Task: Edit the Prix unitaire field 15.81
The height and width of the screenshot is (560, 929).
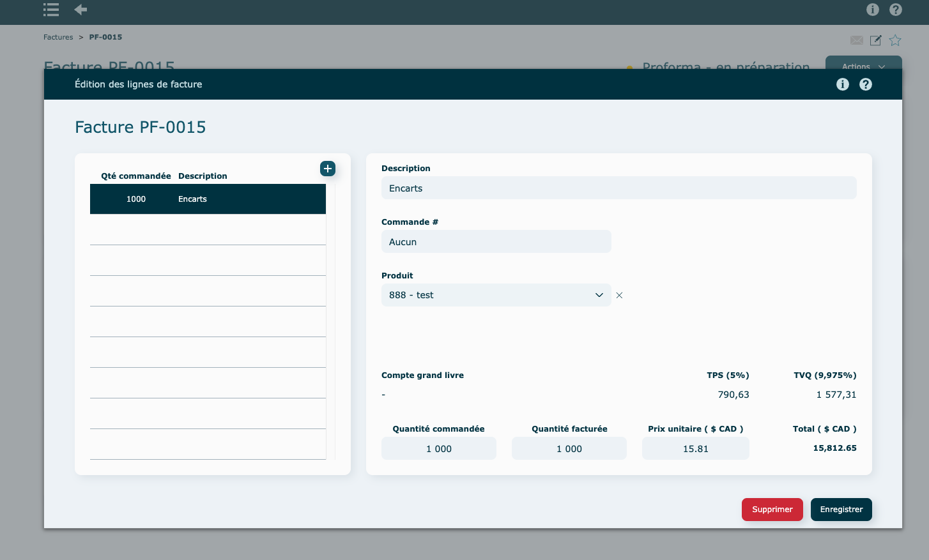Action: pyautogui.click(x=695, y=449)
